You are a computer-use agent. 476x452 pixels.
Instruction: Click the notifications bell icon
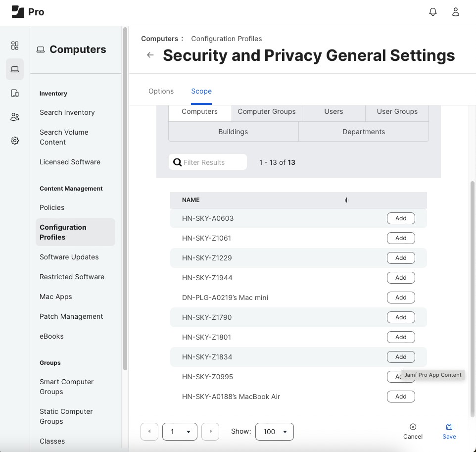tap(433, 12)
